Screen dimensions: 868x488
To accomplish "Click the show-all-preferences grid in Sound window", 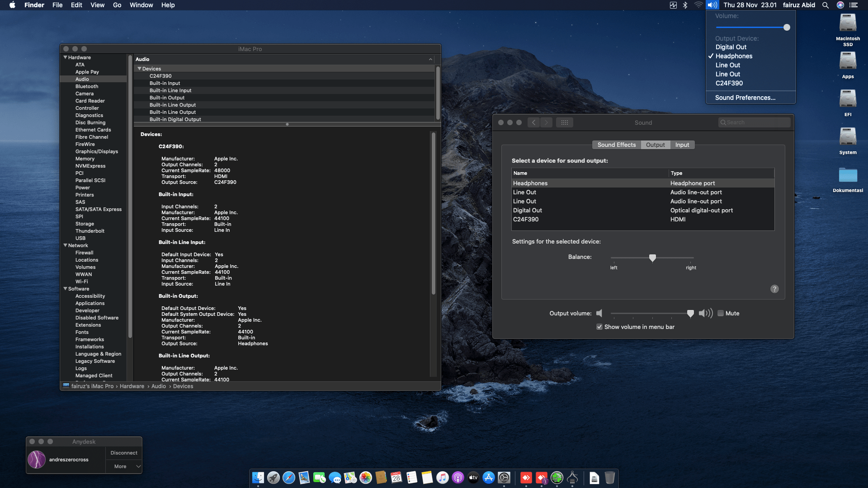I will click(564, 122).
